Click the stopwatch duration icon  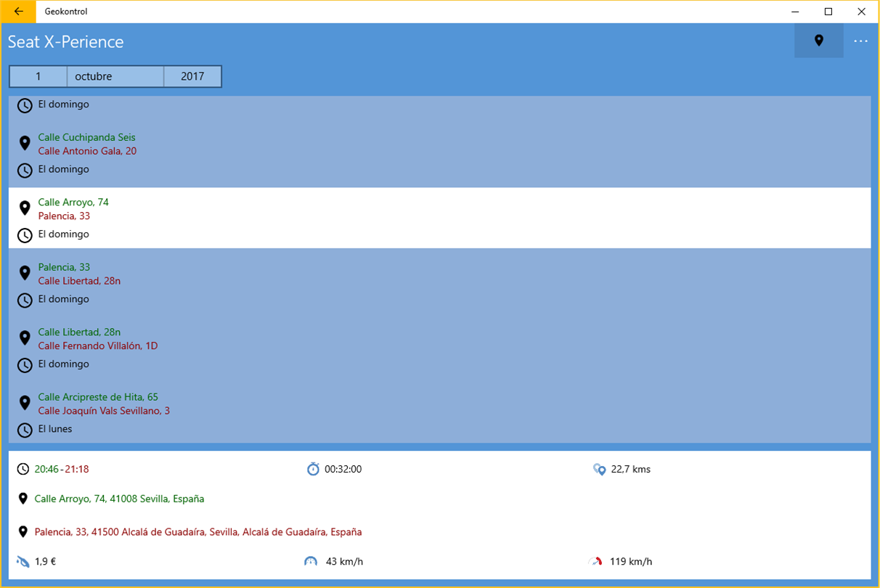tap(313, 469)
